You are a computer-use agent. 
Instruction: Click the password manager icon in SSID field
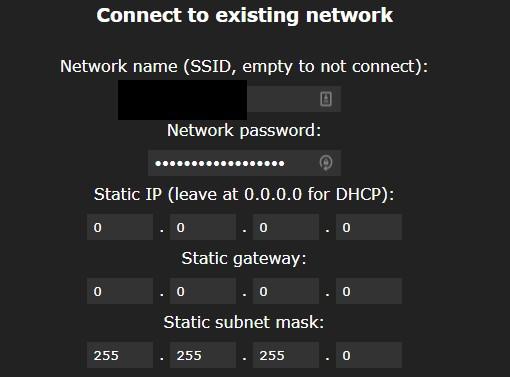point(326,99)
